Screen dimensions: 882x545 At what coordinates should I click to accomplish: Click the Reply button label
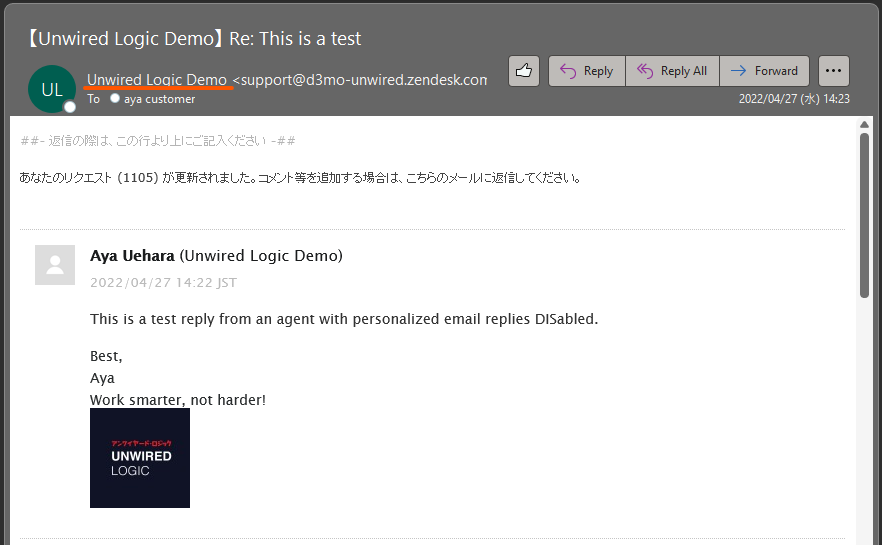pos(598,71)
